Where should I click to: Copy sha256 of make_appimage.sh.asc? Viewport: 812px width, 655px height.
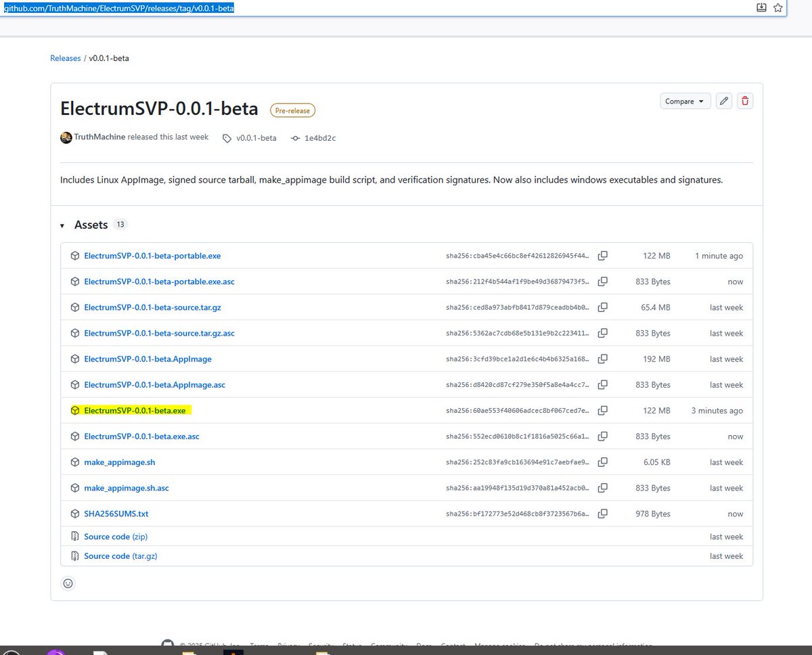coord(602,488)
